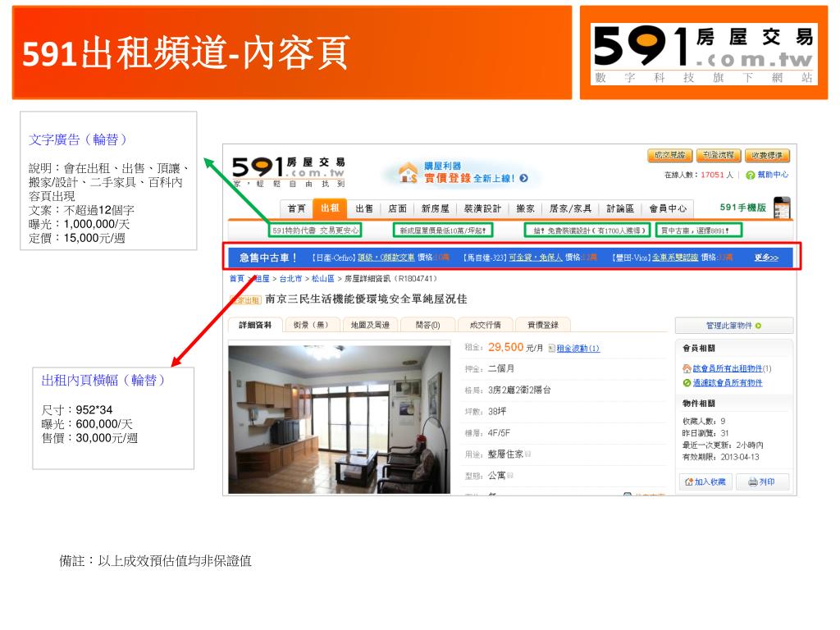Open the 搬家 navigation tab

click(525, 208)
